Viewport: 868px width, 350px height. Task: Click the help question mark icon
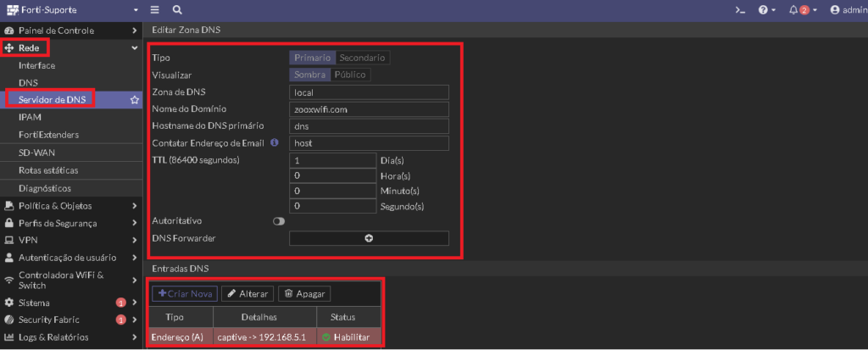tap(764, 10)
